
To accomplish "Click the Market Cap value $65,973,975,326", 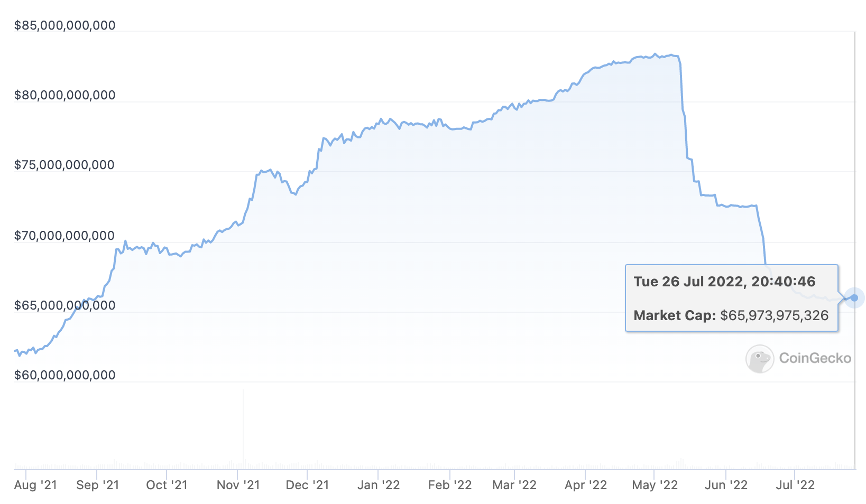I will [x=774, y=315].
